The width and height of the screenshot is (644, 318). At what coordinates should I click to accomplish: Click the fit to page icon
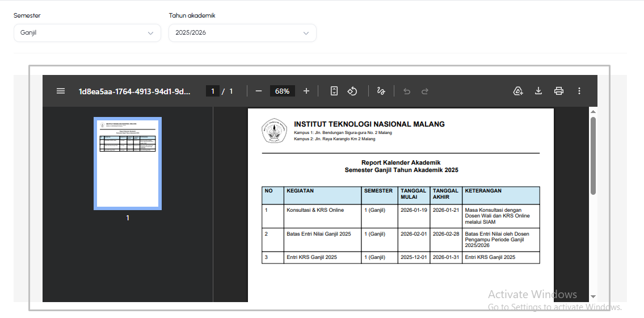click(x=334, y=91)
